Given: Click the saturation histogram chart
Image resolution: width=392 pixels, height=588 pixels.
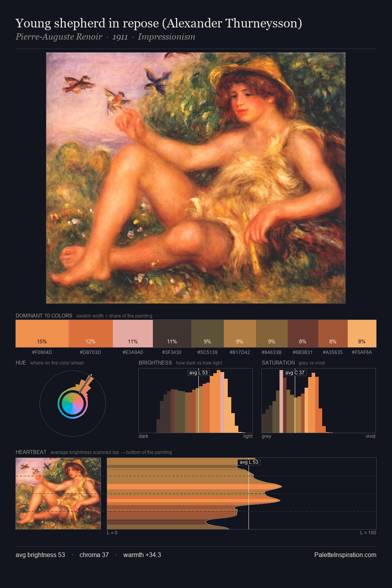Looking at the screenshot, I should 319,401.
